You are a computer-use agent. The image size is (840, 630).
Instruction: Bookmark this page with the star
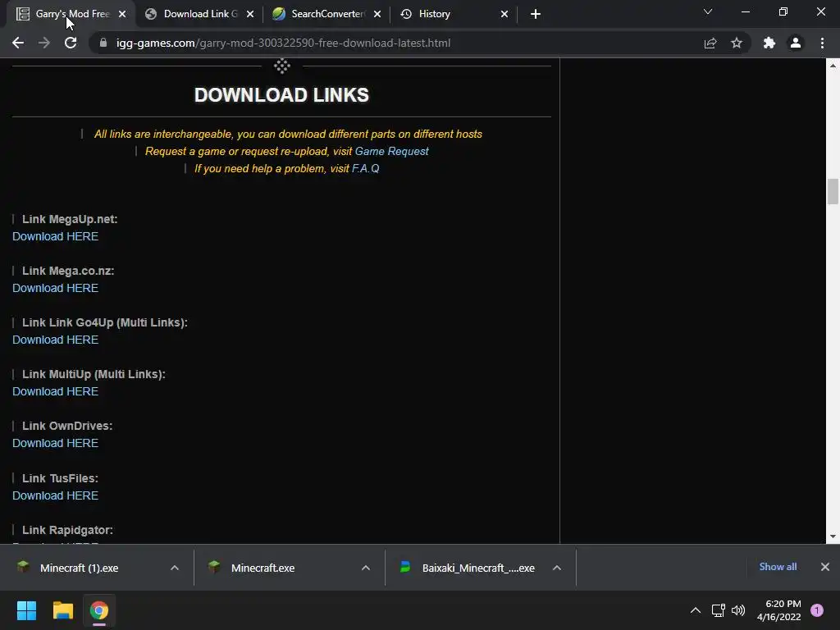pos(737,43)
